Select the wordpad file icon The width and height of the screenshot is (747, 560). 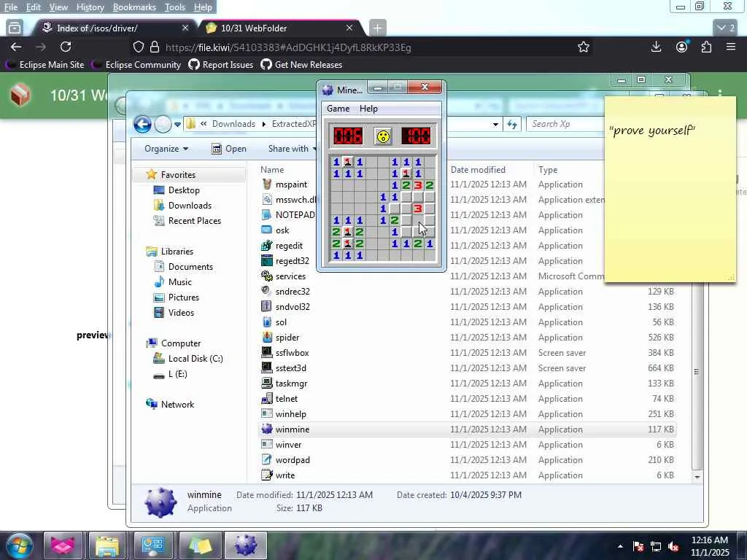pos(267,460)
